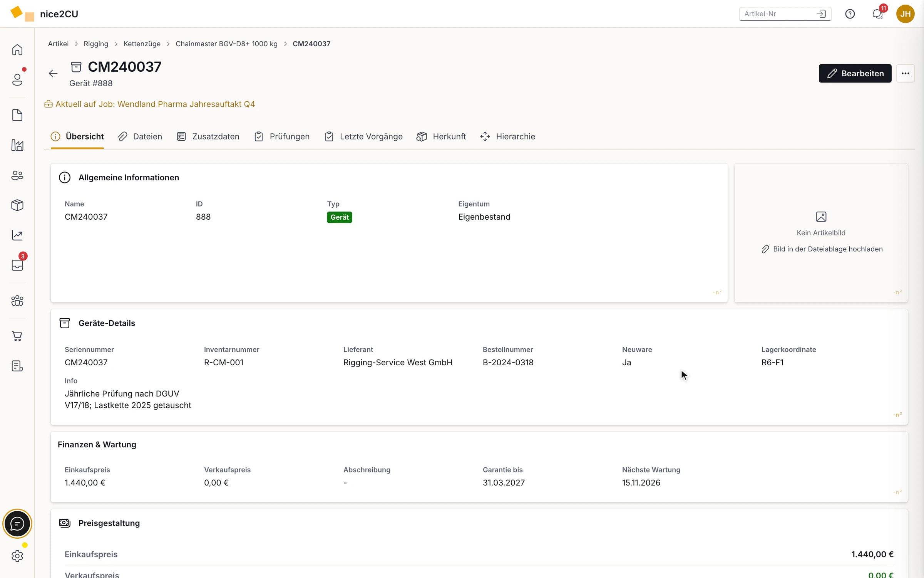Open the three-dot more options menu
924x578 pixels.
click(906, 73)
